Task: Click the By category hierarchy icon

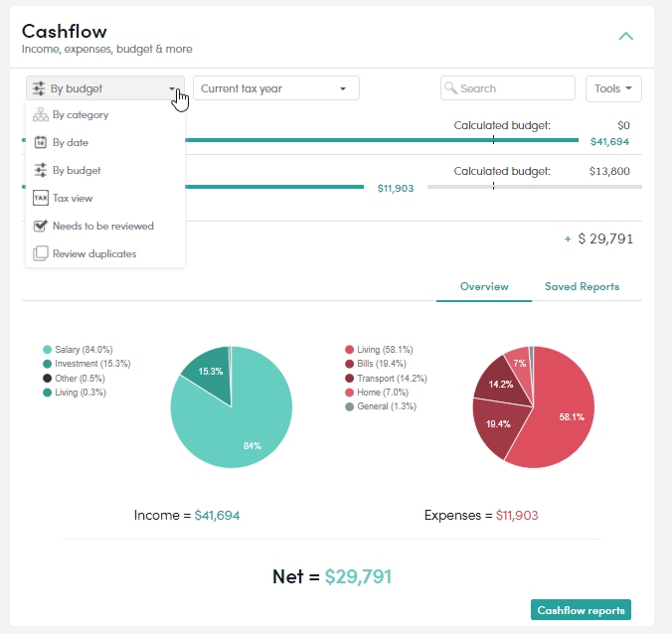Action: click(x=41, y=115)
